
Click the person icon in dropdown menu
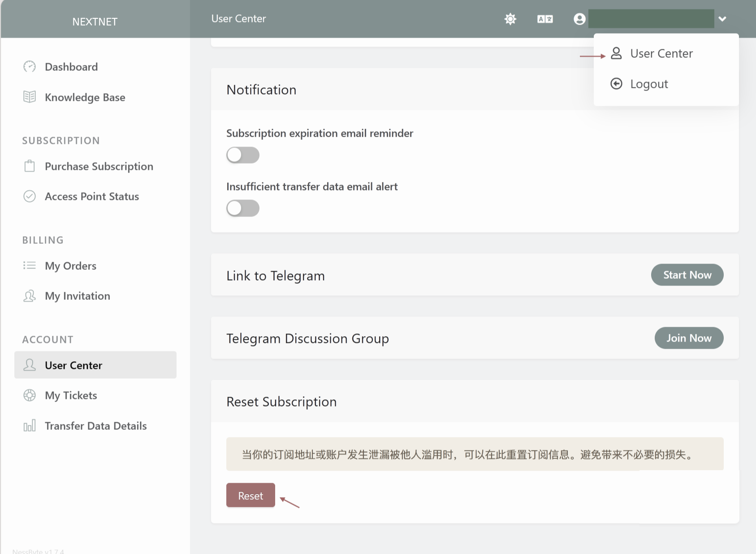point(616,53)
